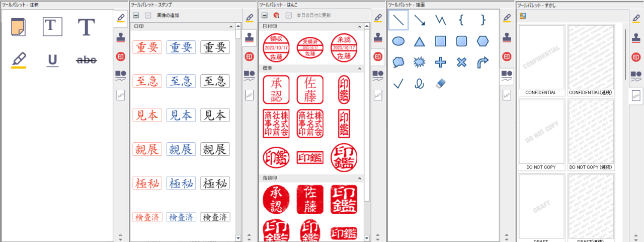Image resolution: width=644 pixels, height=242 pixels.
Task: Select the check mark drawing tool
Action: point(398,84)
